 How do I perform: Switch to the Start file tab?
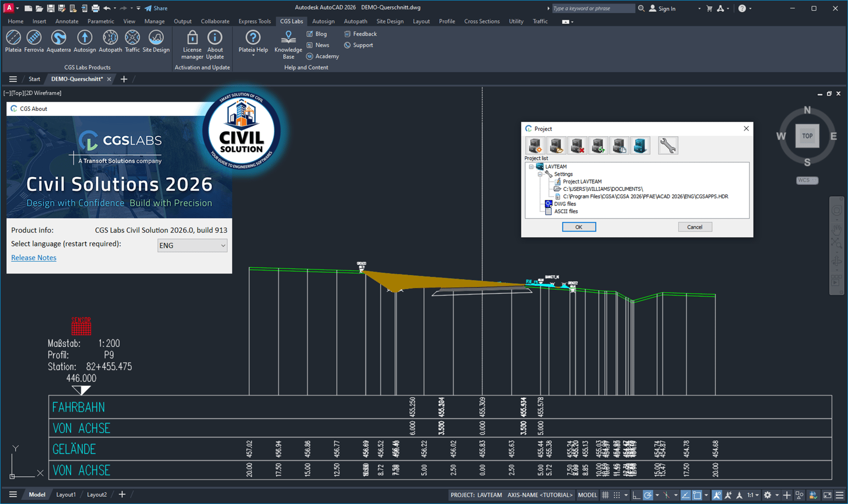[x=34, y=79]
